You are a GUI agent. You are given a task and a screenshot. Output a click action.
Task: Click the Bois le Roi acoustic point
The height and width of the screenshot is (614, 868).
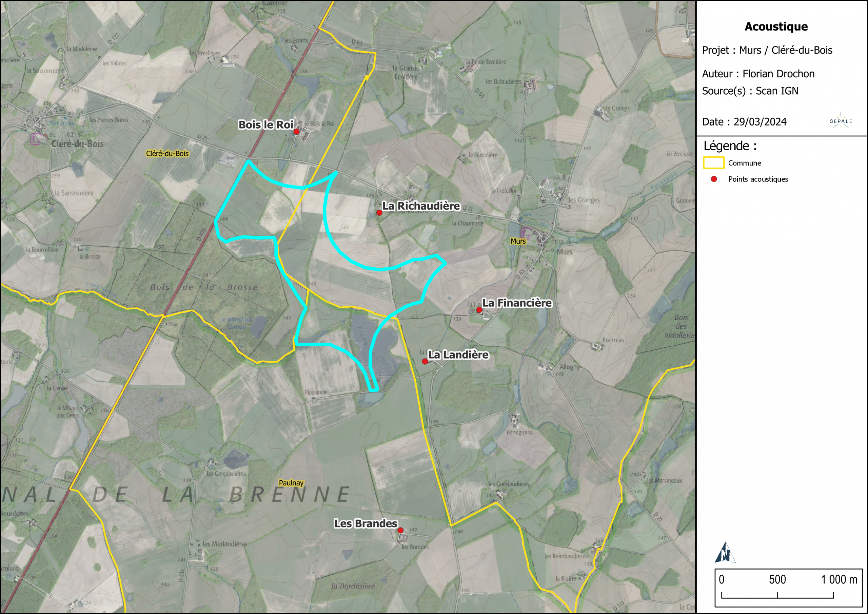[296, 131]
